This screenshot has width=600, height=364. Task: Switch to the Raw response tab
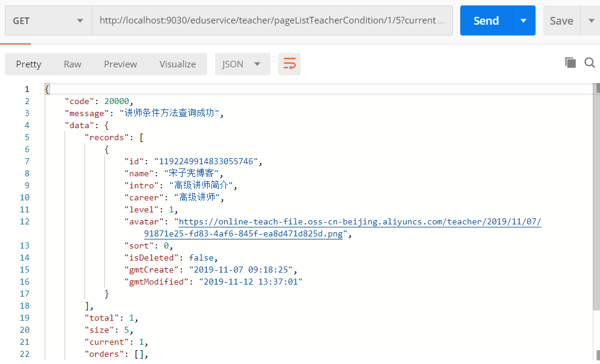(x=72, y=64)
